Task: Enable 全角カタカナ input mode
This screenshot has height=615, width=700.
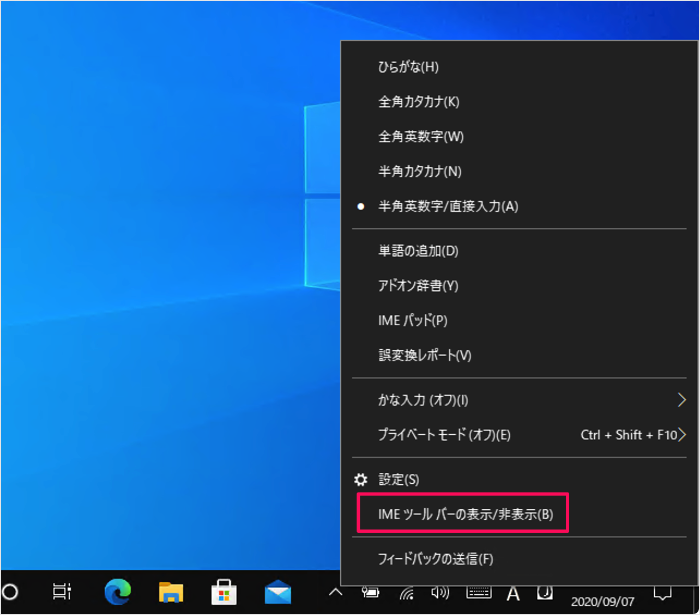Action: click(x=419, y=102)
